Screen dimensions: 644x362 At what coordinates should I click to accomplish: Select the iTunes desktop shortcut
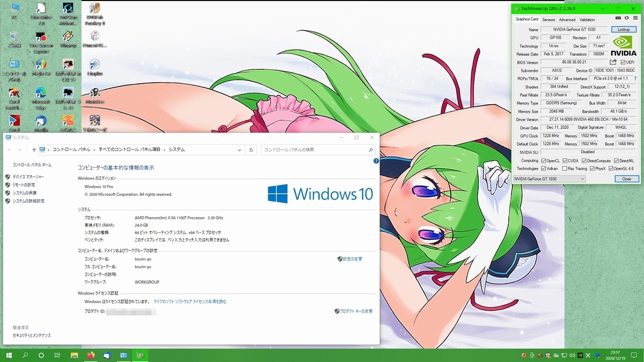[94, 40]
